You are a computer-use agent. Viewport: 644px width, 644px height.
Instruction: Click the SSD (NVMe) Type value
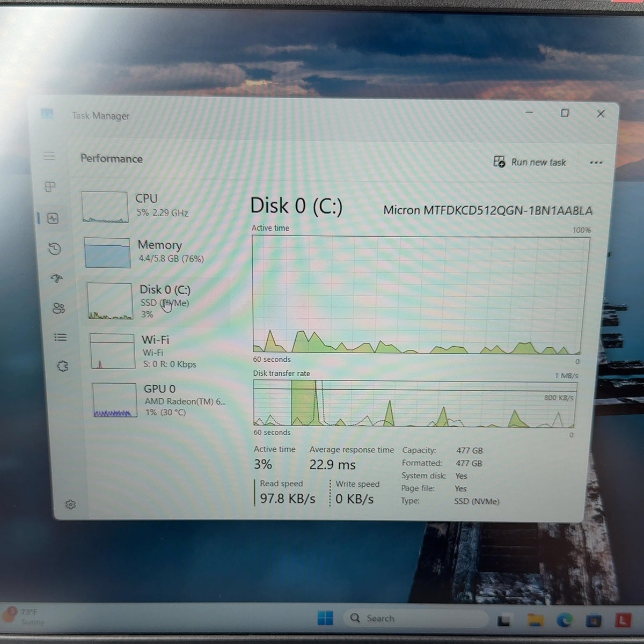coord(477,501)
